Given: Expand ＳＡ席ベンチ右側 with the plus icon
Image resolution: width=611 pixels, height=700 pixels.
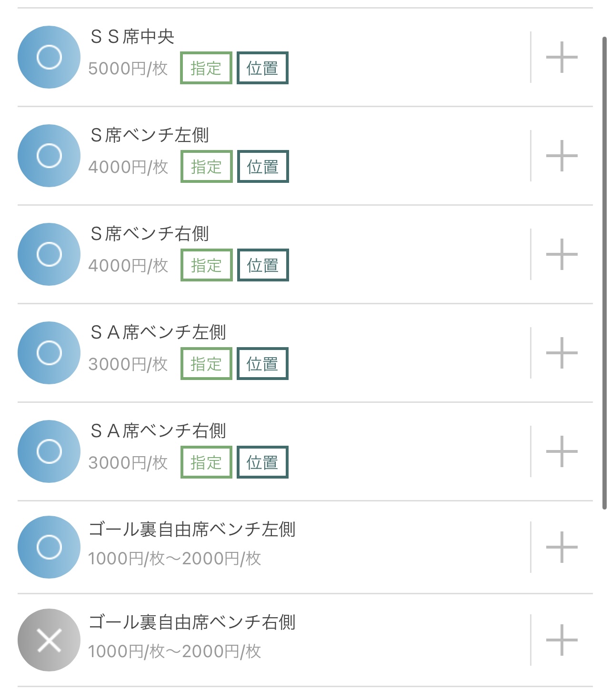Looking at the screenshot, I should (561, 451).
